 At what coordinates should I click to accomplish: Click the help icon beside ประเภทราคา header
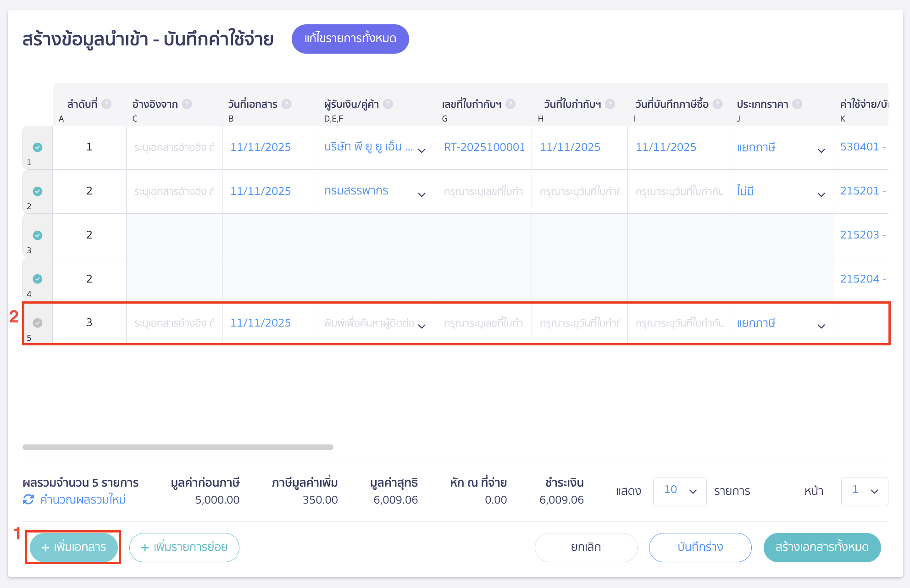(797, 104)
